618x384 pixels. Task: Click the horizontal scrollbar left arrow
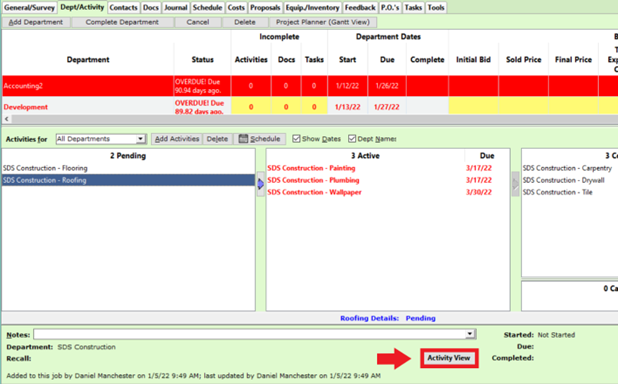click(6, 119)
